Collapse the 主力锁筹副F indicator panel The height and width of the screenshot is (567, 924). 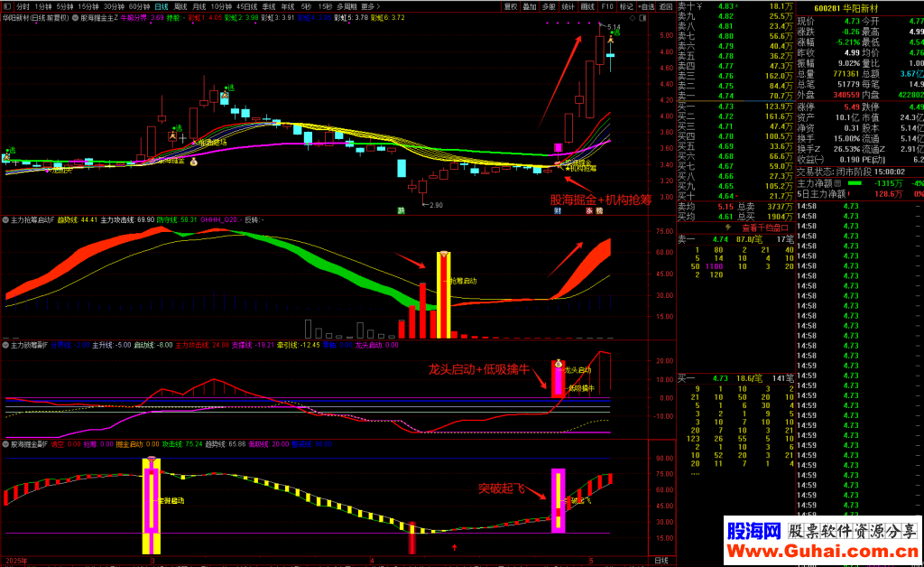(6, 345)
